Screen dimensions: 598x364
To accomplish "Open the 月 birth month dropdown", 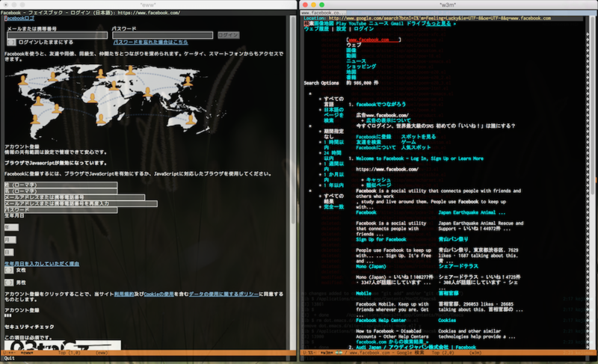I will (10, 240).
